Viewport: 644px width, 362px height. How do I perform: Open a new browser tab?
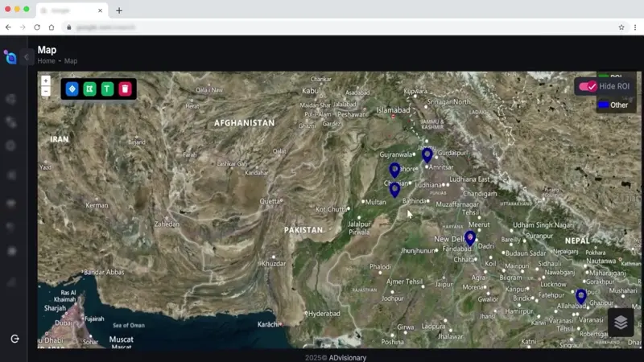pyautogui.click(x=119, y=10)
